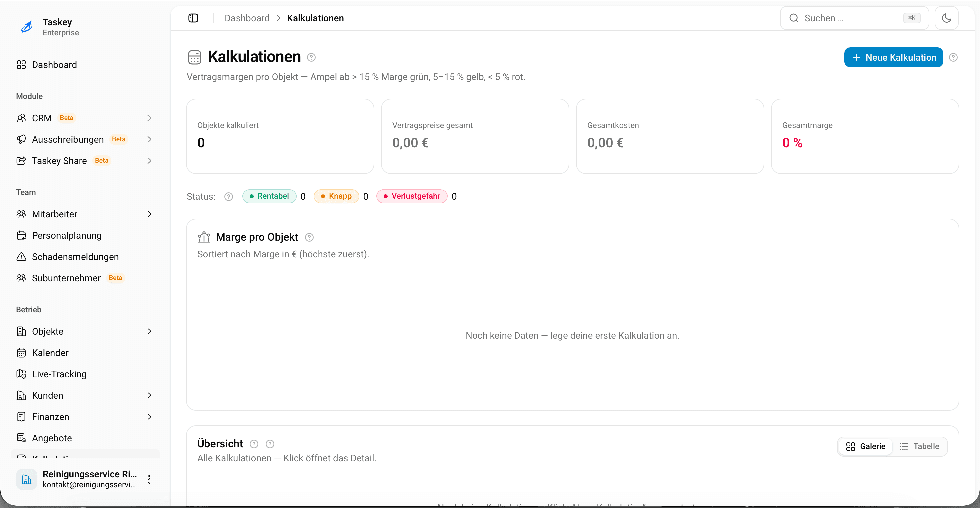Show the help tooltip next to Status
Image resolution: width=980 pixels, height=508 pixels.
pyautogui.click(x=229, y=197)
